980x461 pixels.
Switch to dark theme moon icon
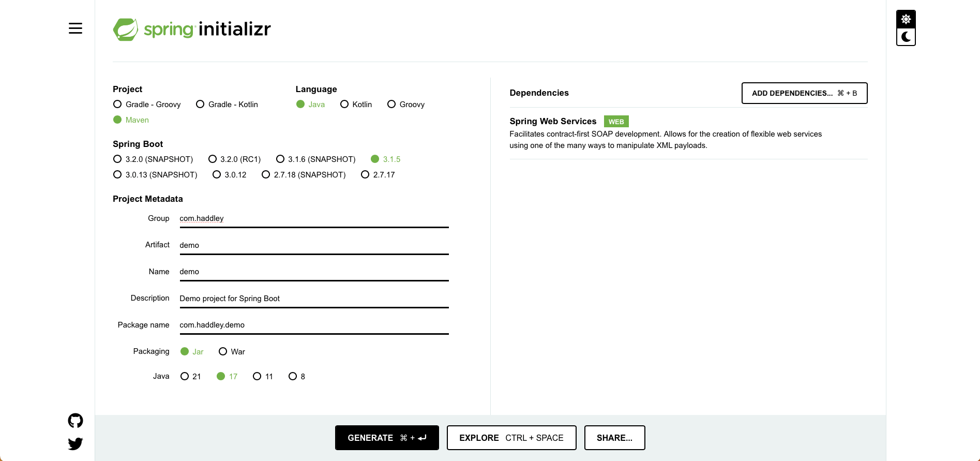click(x=906, y=37)
